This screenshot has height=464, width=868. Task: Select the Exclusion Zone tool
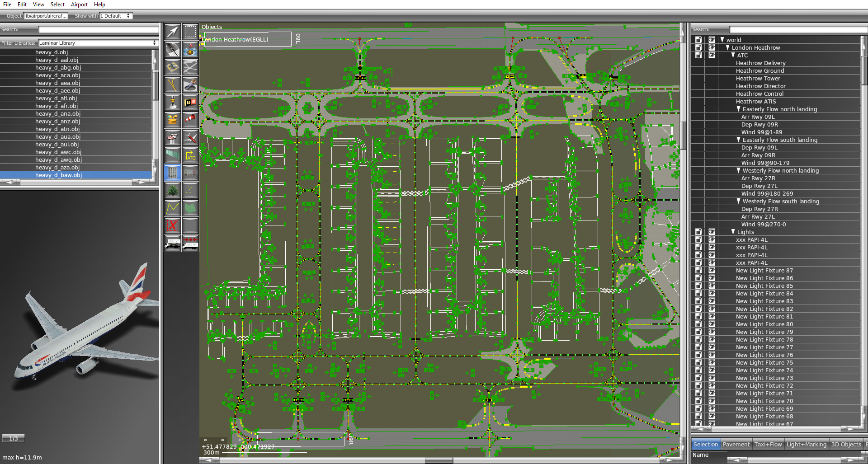[x=172, y=225]
